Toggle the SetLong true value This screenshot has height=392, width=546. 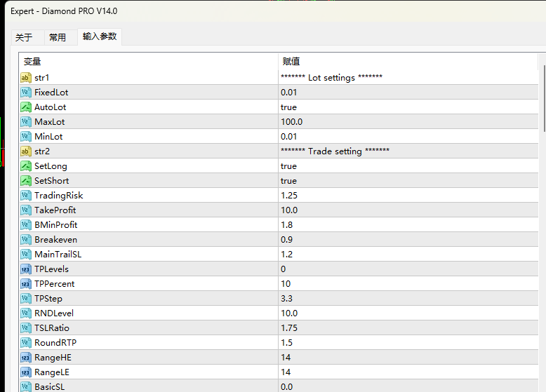tap(288, 166)
